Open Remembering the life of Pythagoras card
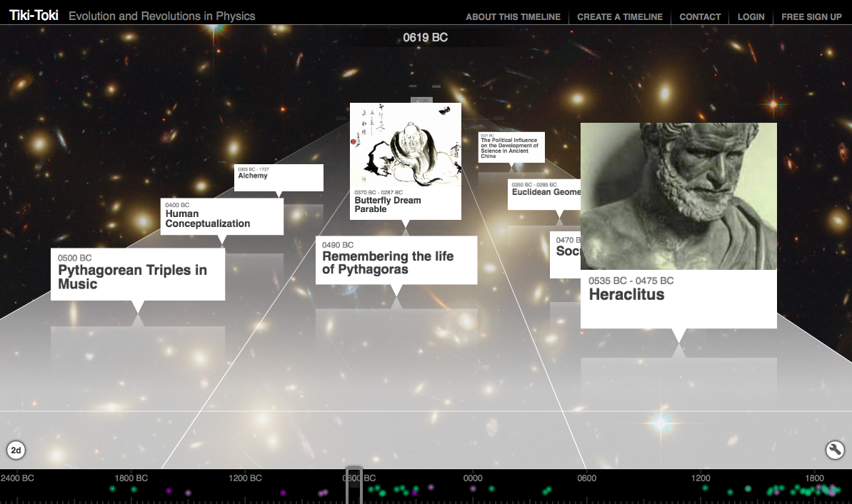The width and height of the screenshot is (852, 504). 396,261
